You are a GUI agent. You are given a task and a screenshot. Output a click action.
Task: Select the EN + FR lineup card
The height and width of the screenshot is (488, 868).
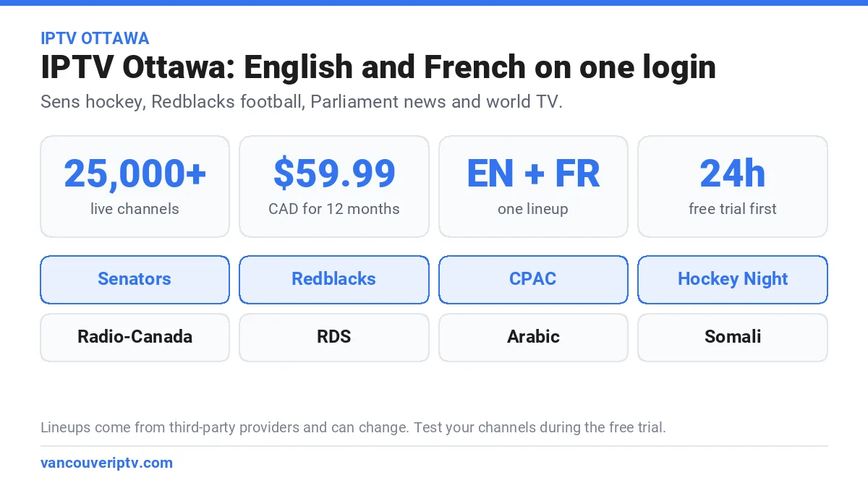point(533,187)
